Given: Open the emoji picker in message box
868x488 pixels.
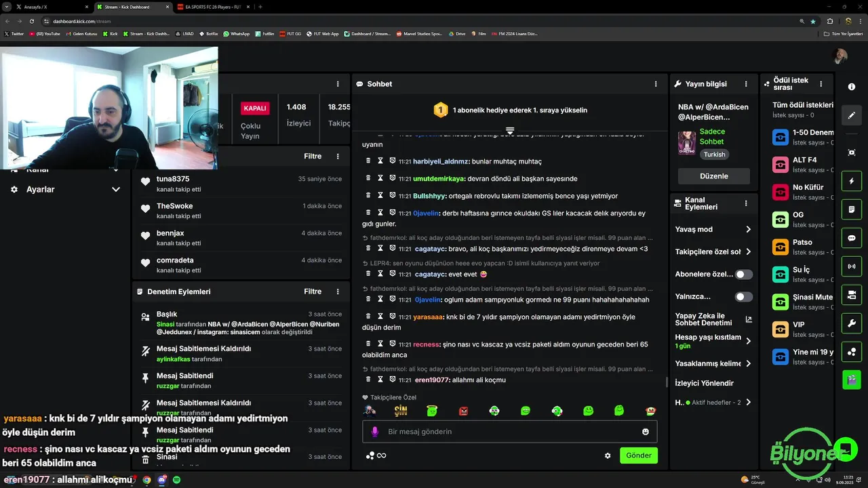Looking at the screenshot, I should pyautogui.click(x=646, y=432).
